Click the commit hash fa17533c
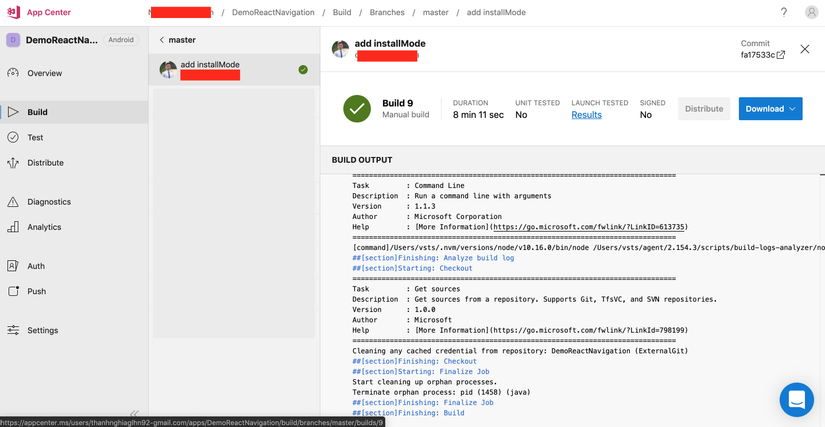 point(758,55)
